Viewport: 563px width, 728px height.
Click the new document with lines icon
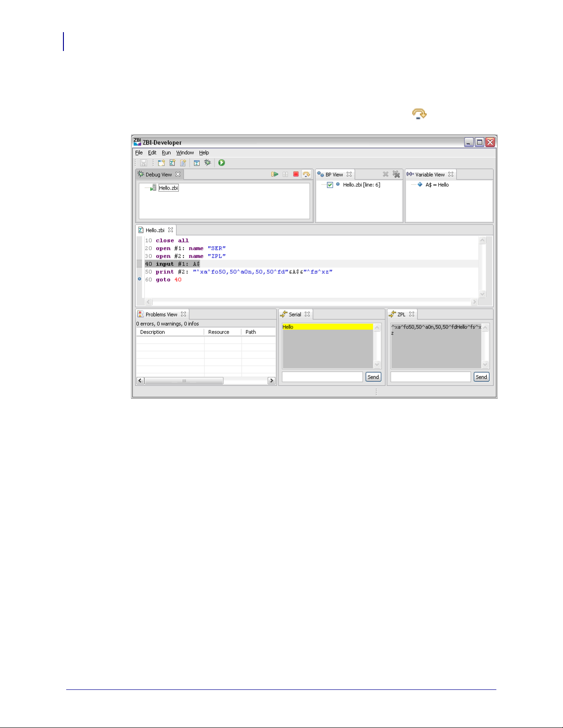(183, 163)
